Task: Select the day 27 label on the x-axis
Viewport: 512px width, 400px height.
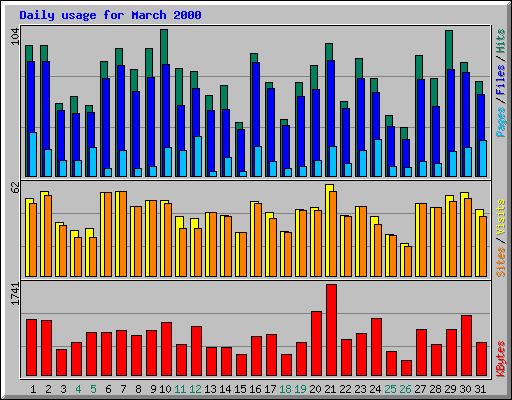Action: [x=420, y=389]
